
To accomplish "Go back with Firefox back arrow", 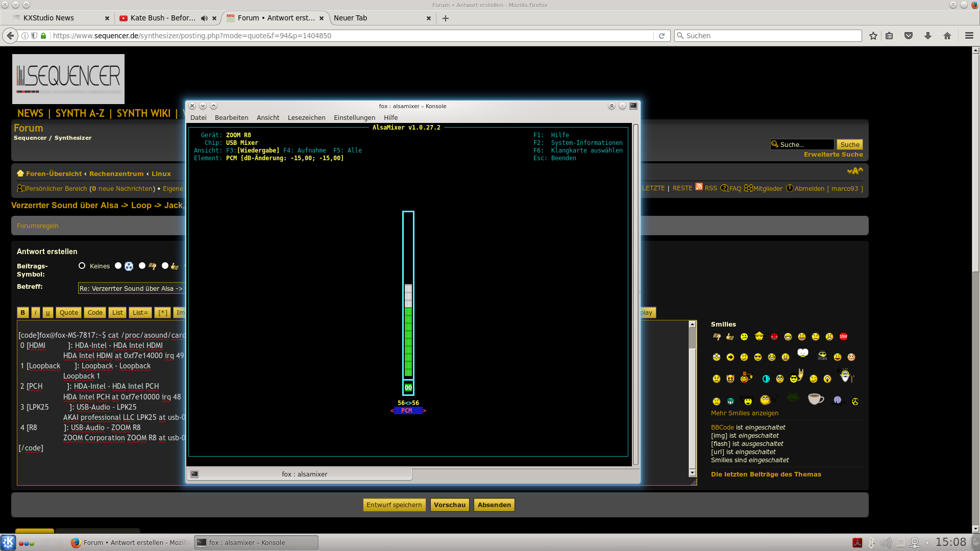I will 10,36.
